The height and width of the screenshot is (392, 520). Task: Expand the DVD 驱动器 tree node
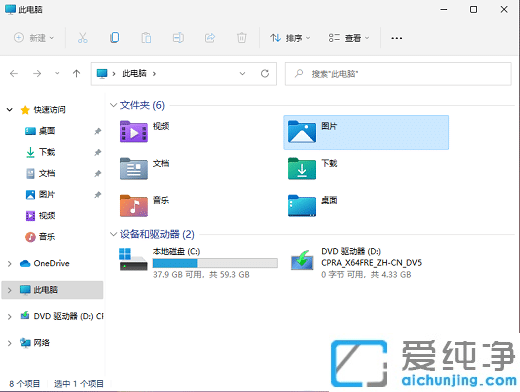(10, 316)
